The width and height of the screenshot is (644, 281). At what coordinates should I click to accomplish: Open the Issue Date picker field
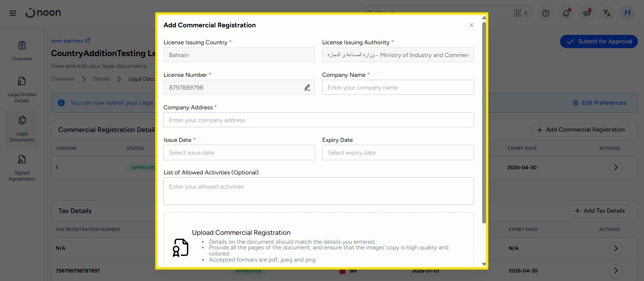(x=239, y=153)
